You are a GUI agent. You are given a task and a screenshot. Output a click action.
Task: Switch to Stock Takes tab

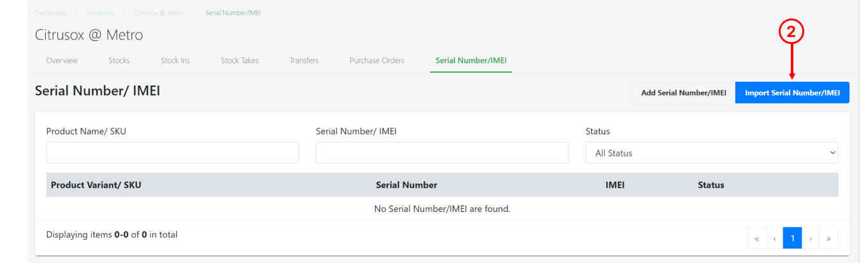pyautogui.click(x=240, y=61)
